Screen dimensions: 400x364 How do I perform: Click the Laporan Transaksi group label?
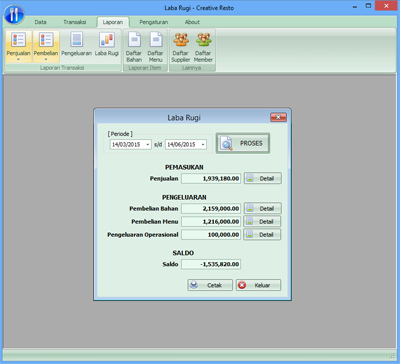pyautogui.click(x=62, y=68)
